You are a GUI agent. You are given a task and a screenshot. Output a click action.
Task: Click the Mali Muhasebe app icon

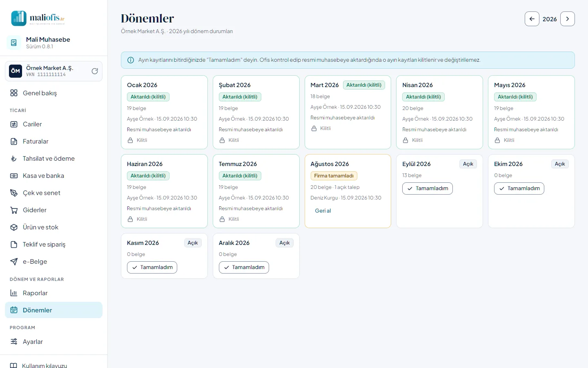tap(14, 43)
